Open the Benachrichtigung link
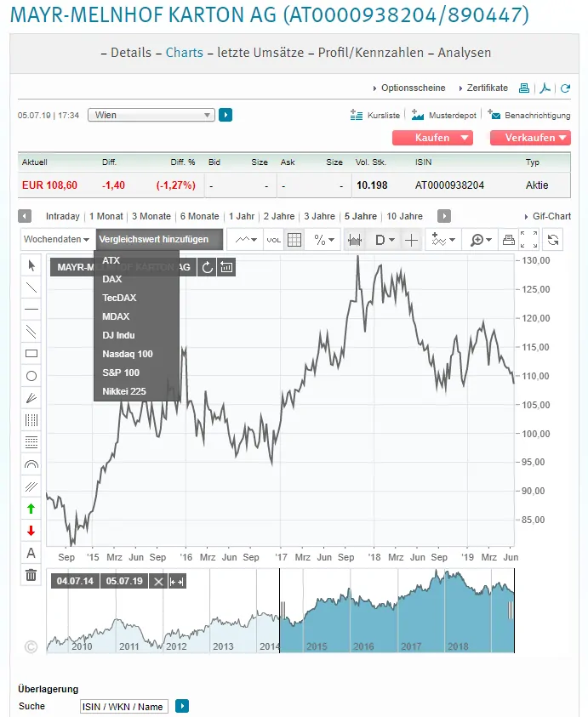The image size is (588, 717). tap(529, 115)
